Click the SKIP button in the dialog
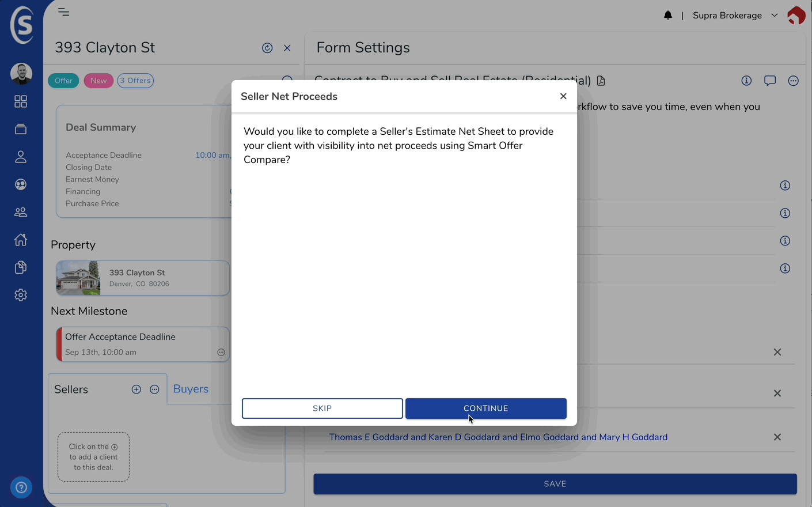812x507 pixels. pyautogui.click(x=322, y=408)
